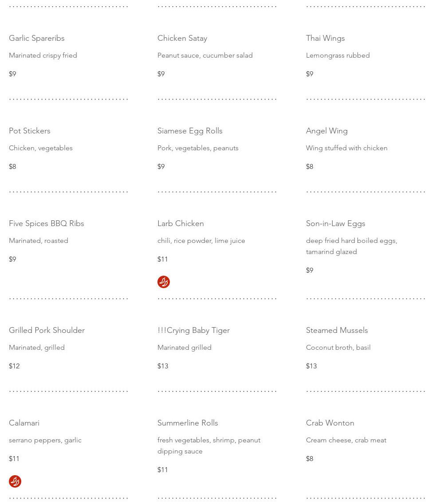
Task: Open Five Spices BBQ Ribs item
Action: [47, 223]
